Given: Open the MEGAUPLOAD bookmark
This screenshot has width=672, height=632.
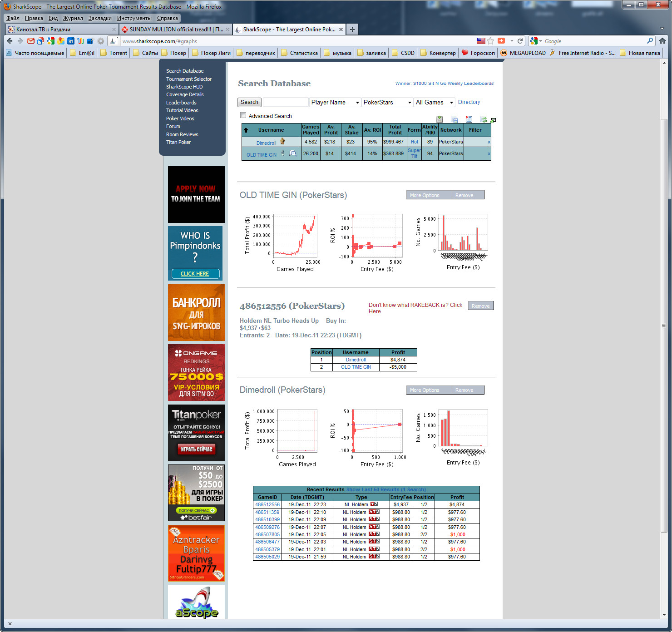Looking at the screenshot, I should [523, 53].
